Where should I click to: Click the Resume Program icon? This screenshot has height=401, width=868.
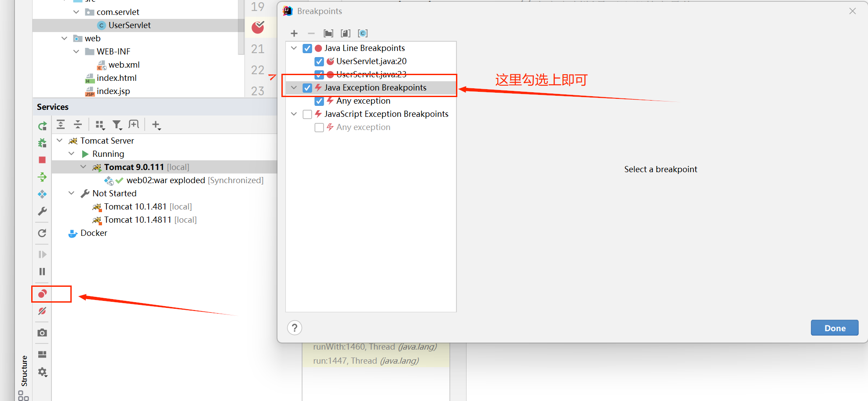(x=42, y=254)
